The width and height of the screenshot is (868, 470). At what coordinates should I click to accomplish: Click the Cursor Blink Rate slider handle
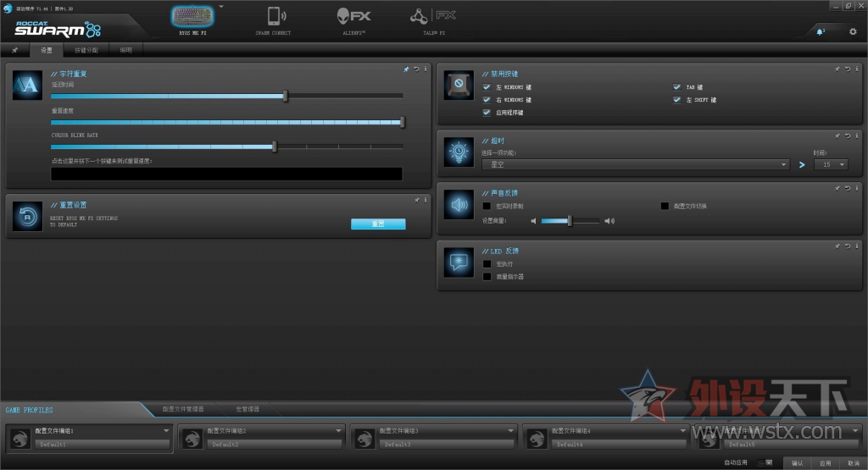[275, 147]
